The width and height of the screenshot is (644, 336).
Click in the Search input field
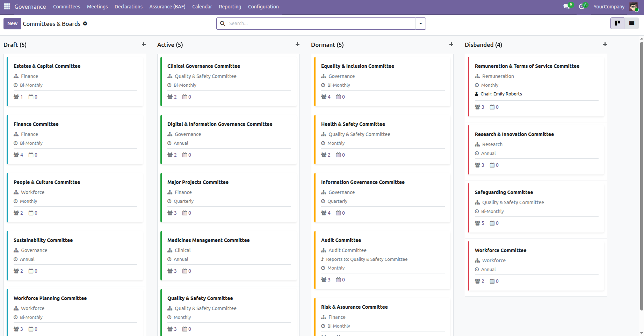[321, 23]
